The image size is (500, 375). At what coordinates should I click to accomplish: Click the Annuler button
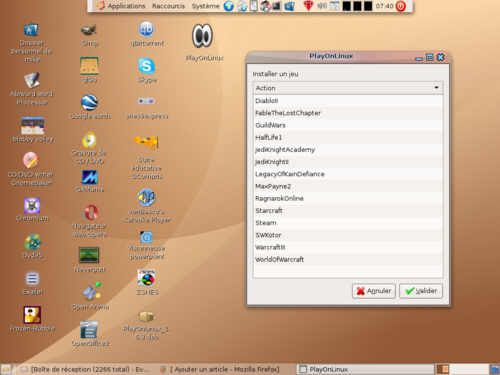[374, 291]
